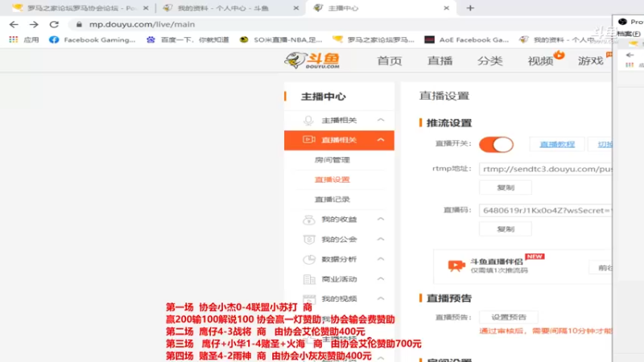Click the shield icon for 我的公会
The height and width of the screenshot is (362, 644).
tap(309, 239)
